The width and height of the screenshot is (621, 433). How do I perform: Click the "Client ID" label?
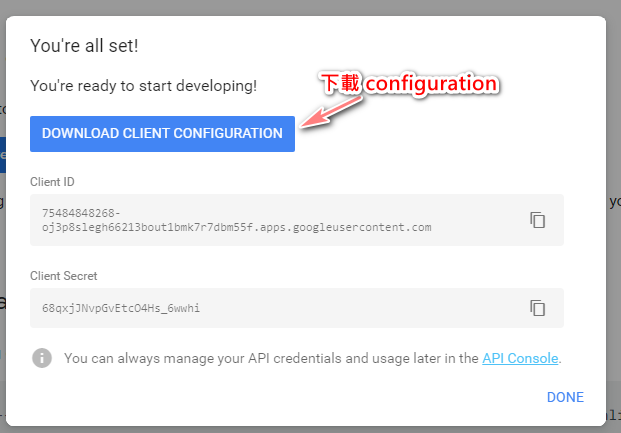click(52, 182)
